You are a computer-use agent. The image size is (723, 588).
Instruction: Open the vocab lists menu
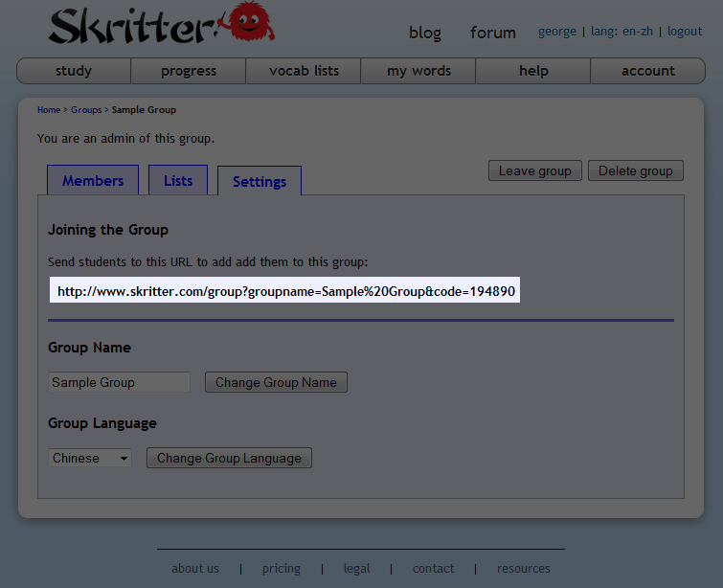pyautogui.click(x=304, y=71)
